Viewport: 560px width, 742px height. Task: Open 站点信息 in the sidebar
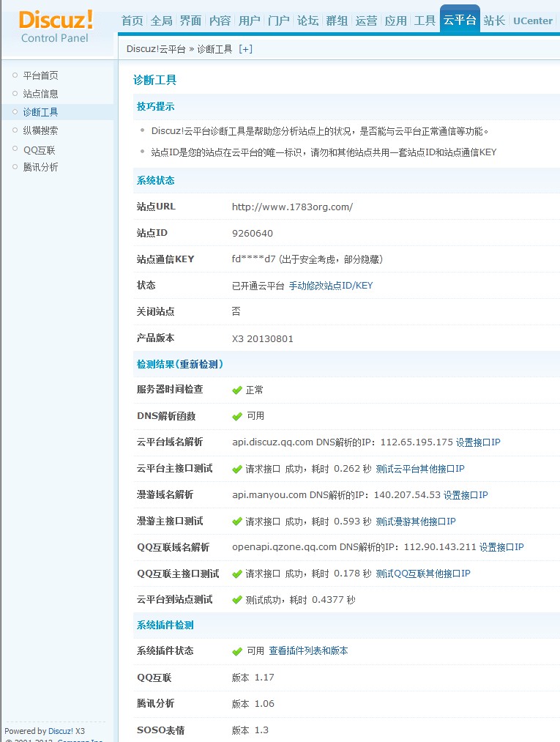tap(41, 94)
